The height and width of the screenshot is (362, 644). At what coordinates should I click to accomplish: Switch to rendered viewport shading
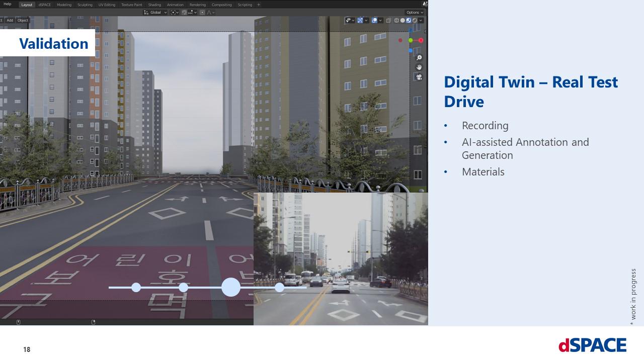point(415,21)
